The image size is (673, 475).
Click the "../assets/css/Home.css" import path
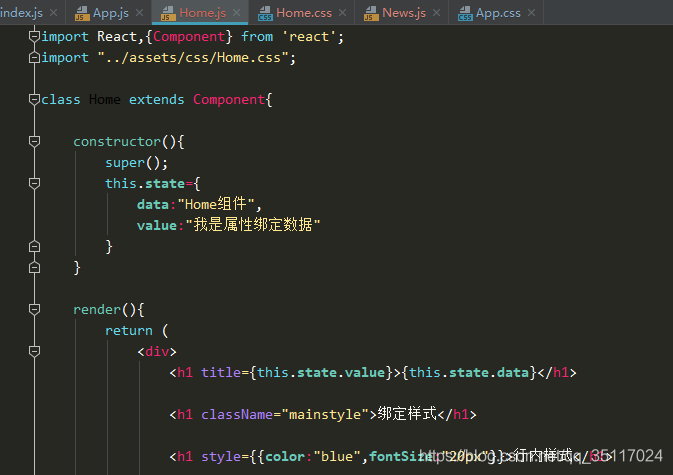[192, 57]
